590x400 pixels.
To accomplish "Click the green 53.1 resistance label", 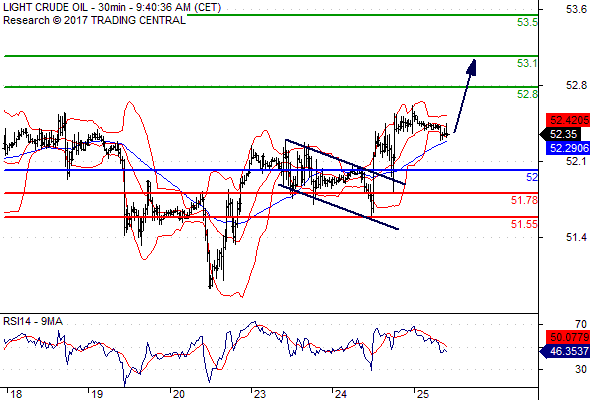I will [527, 63].
